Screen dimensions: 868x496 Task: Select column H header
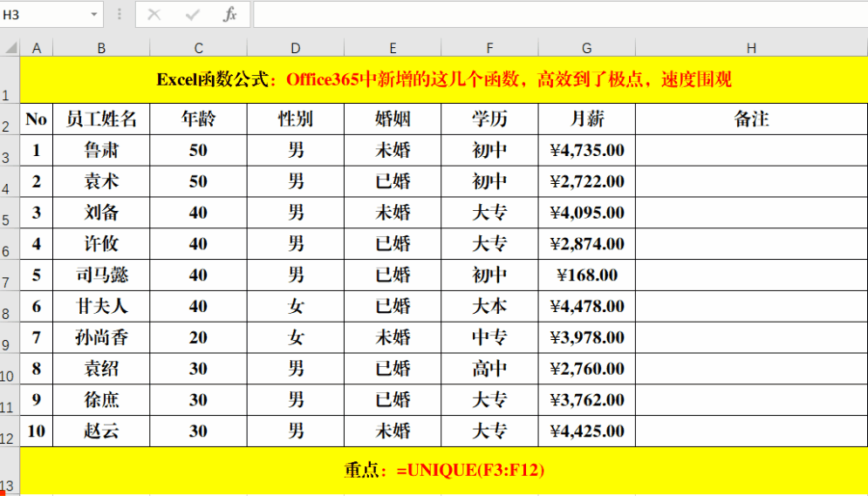point(751,48)
